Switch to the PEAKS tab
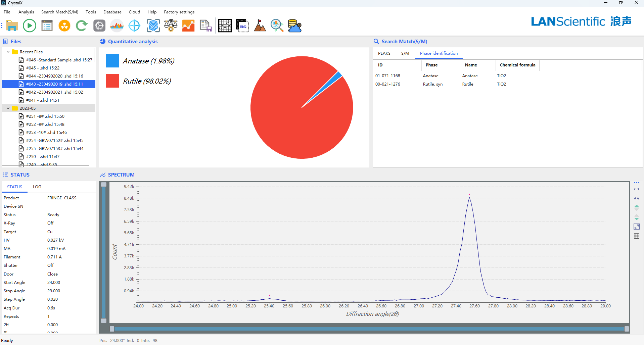The image size is (644, 345). (384, 53)
